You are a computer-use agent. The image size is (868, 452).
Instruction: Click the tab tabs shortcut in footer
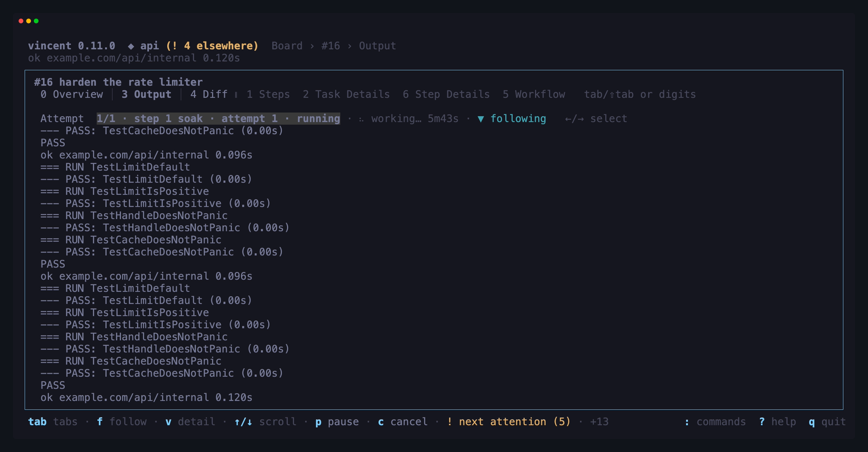(x=53, y=422)
